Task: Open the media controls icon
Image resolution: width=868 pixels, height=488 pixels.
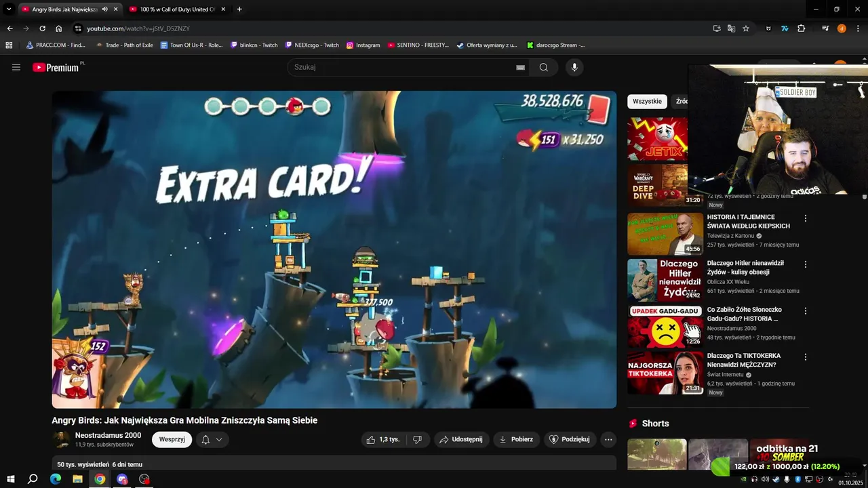Action: (x=825, y=28)
